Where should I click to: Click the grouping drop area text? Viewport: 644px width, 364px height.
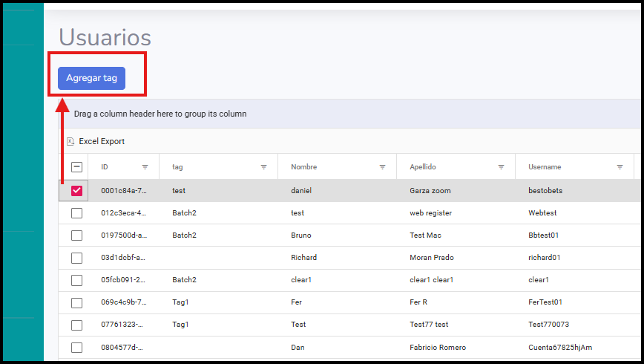[x=160, y=114]
